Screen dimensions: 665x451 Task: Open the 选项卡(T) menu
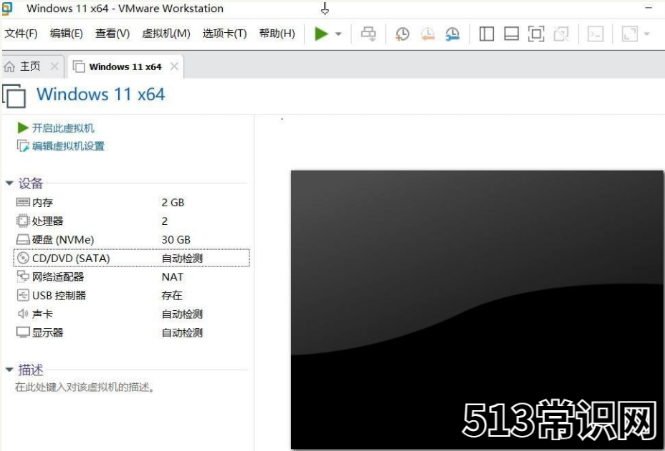(x=224, y=34)
